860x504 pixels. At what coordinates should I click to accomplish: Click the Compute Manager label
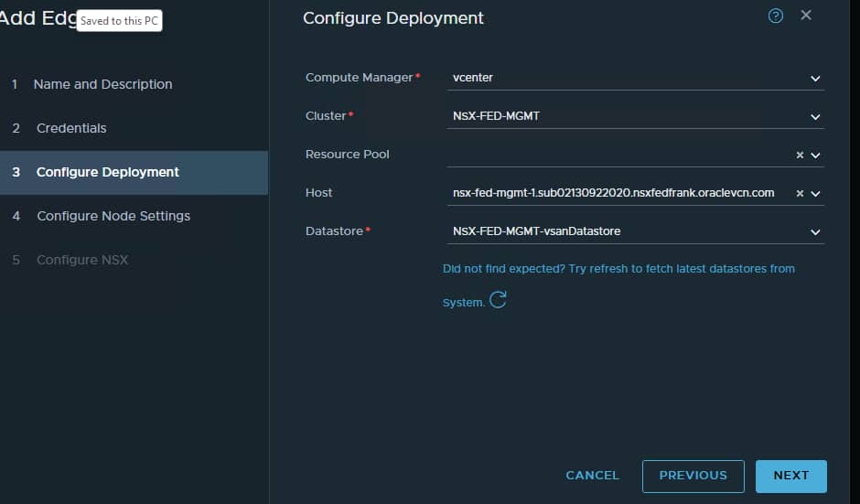click(359, 78)
